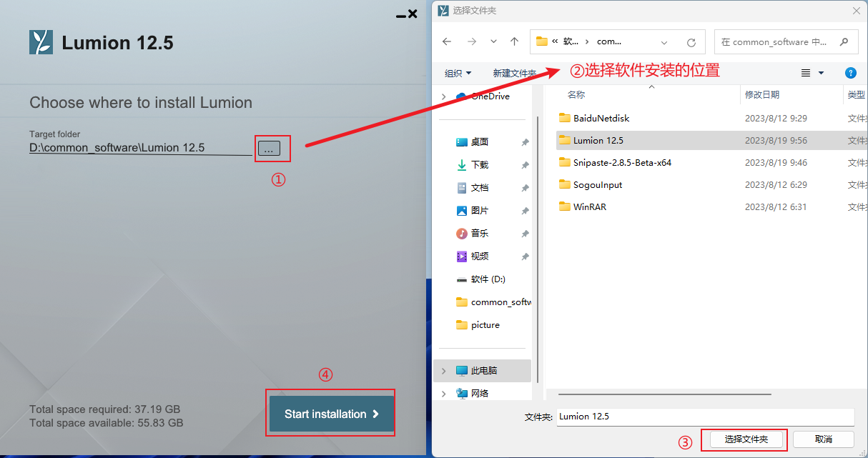Expand the OneDrive tree node
868x458 pixels.
(444, 96)
